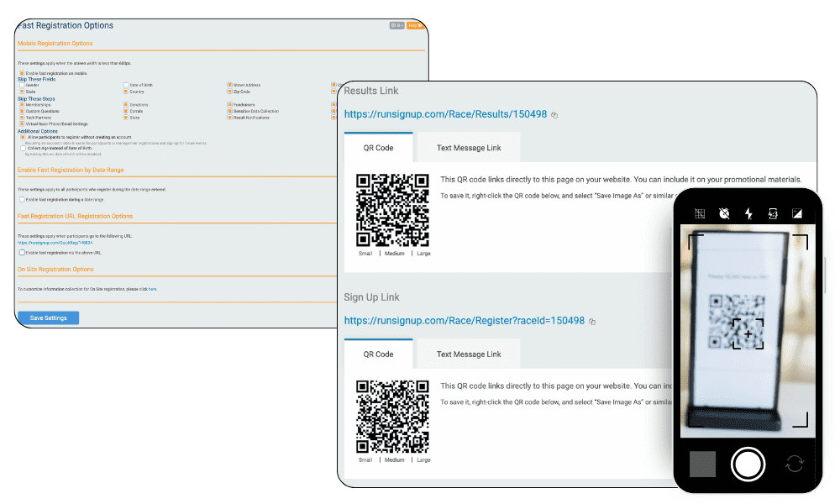The image size is (840, 504).
Task: Click the 'here' link for On Site registration
Action: [x=153, y=289]
